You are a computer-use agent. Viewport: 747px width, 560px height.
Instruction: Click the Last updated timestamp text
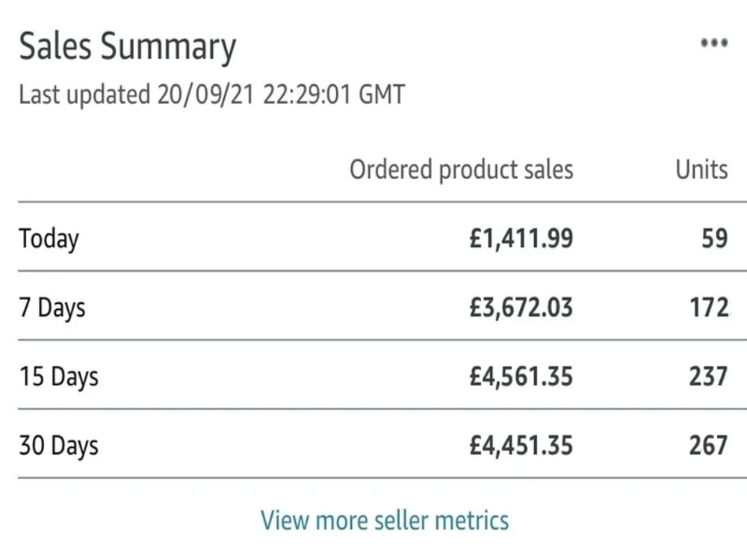pos(212,94)
